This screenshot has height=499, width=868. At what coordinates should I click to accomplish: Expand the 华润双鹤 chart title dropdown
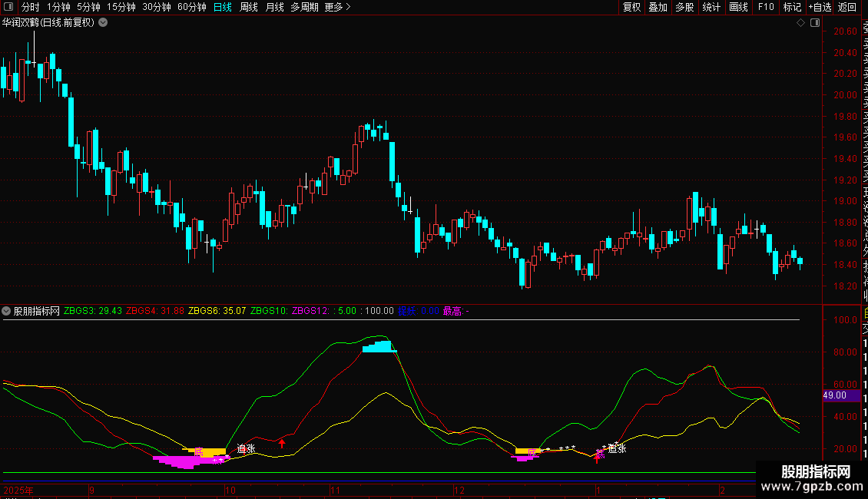104,23
